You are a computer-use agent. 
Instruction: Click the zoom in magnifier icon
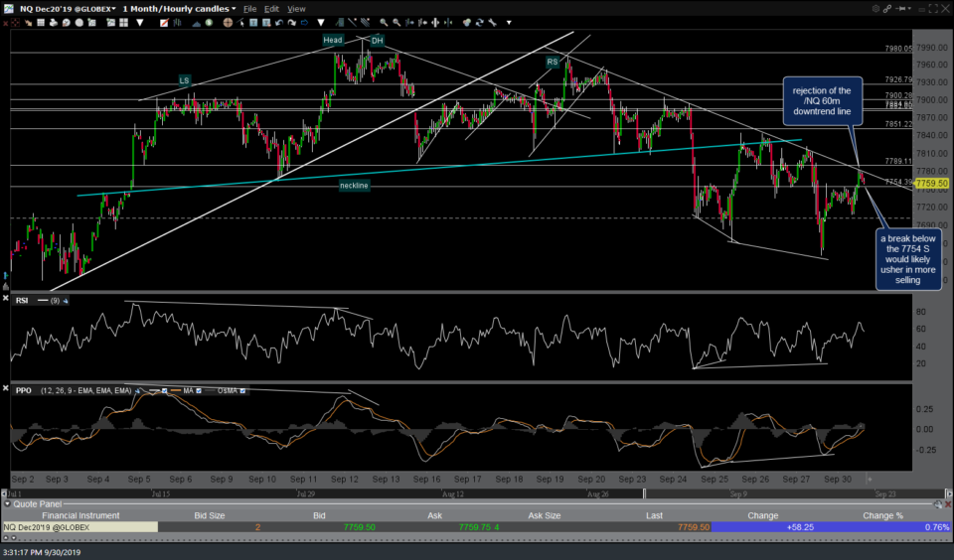pyautogui.click(x=384, y=23)
